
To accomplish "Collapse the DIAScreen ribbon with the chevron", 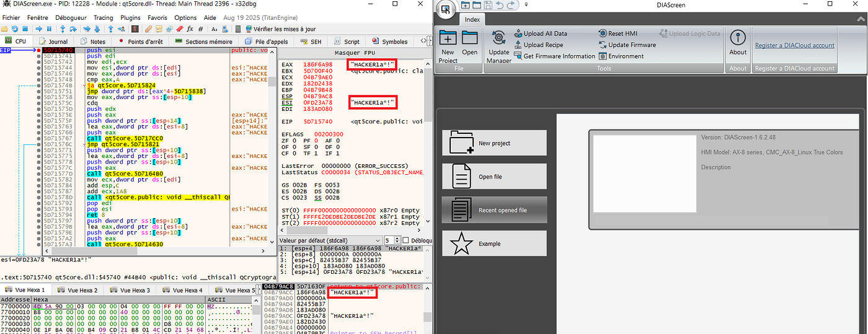I will [x=861, y=20].
